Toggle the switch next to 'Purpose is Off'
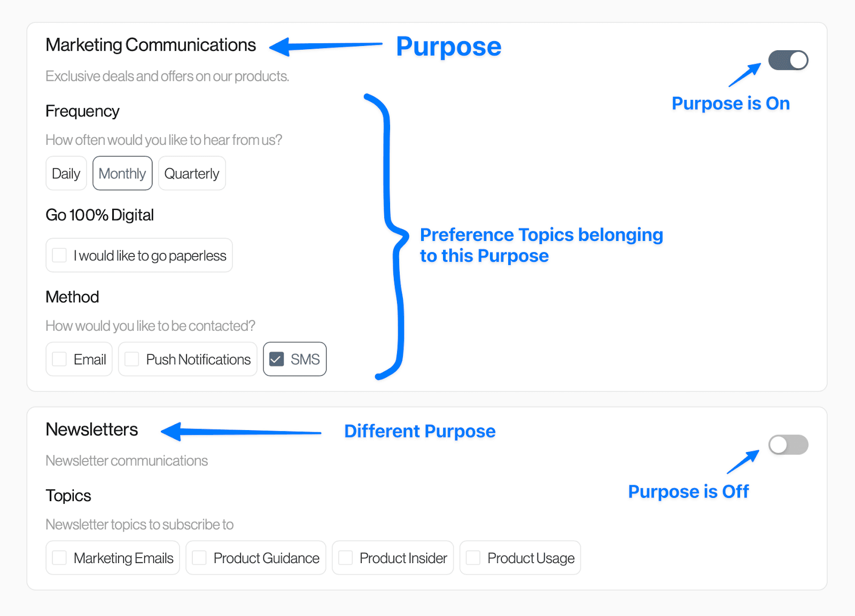 788,444
